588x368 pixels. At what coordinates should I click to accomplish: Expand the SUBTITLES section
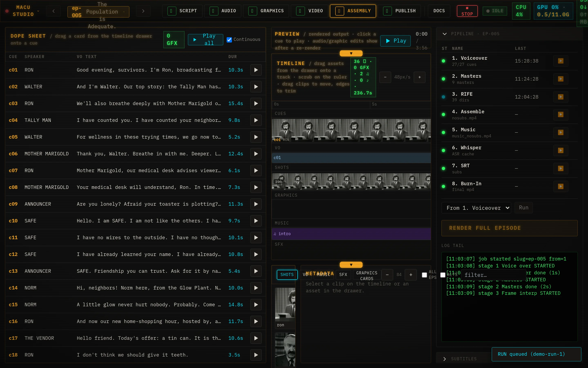point(444,359)
